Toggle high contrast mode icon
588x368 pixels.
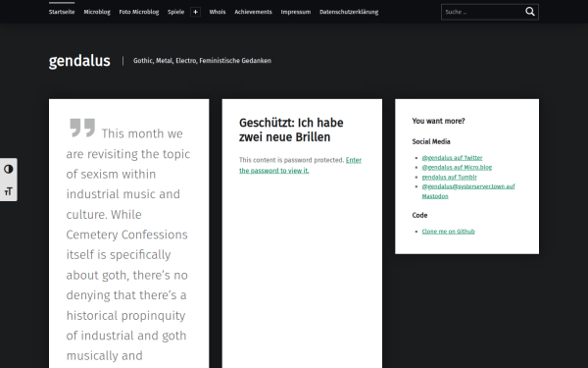click(8, 170)
